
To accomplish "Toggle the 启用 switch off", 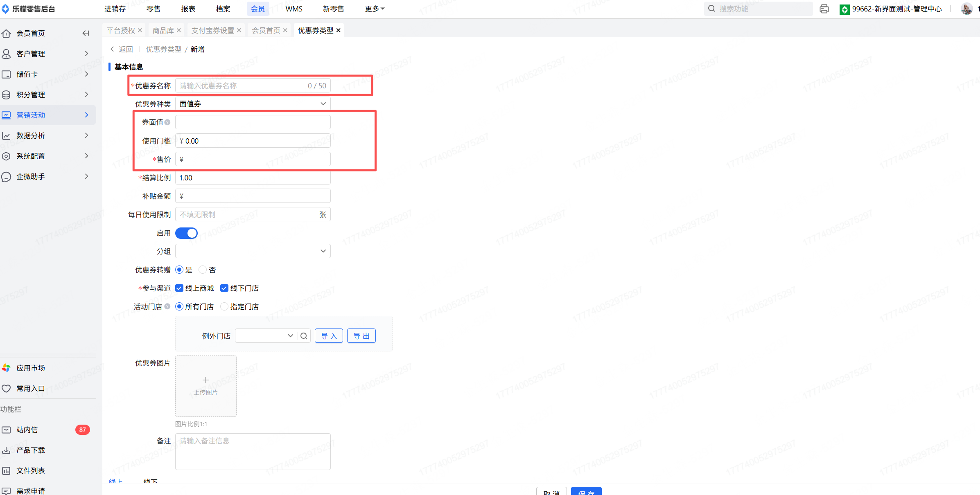I will click(x=186, y=233).
